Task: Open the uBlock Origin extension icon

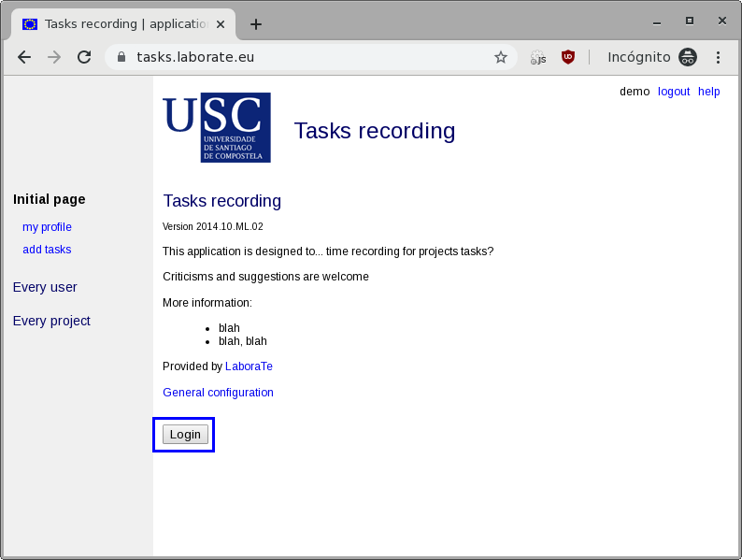Action: (567, 57)
